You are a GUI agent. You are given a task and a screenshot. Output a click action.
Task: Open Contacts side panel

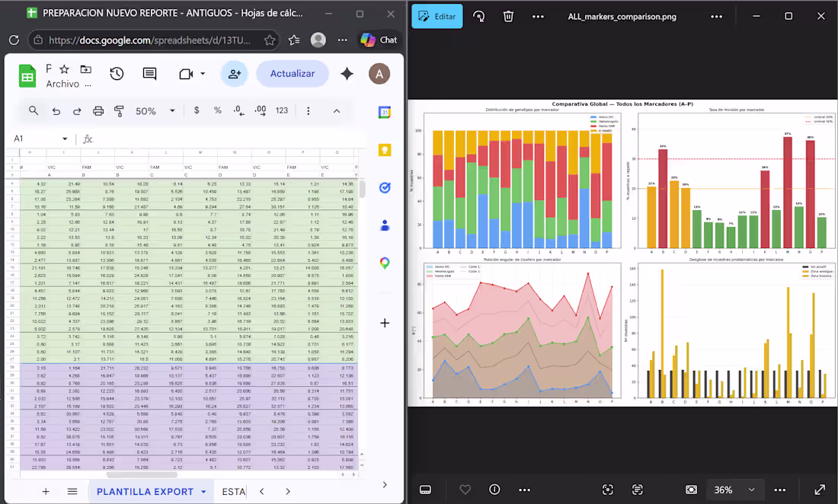[x=385, y=225]
